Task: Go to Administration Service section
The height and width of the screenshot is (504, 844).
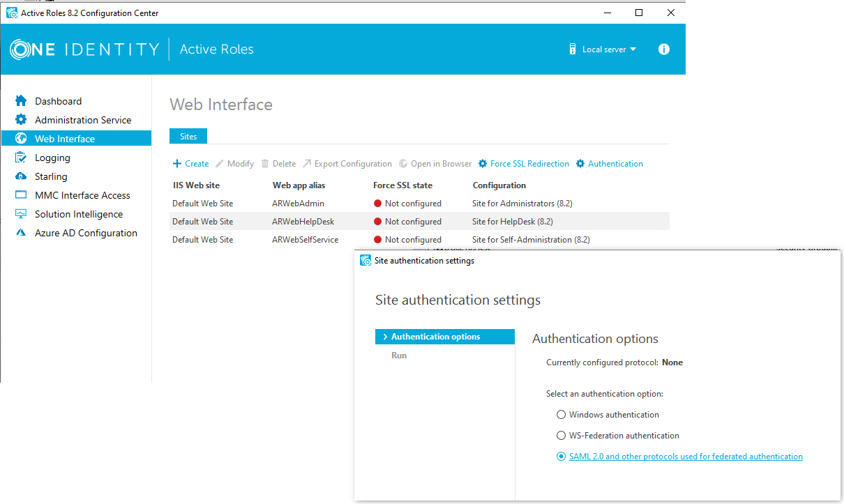Action: [83, 120]
